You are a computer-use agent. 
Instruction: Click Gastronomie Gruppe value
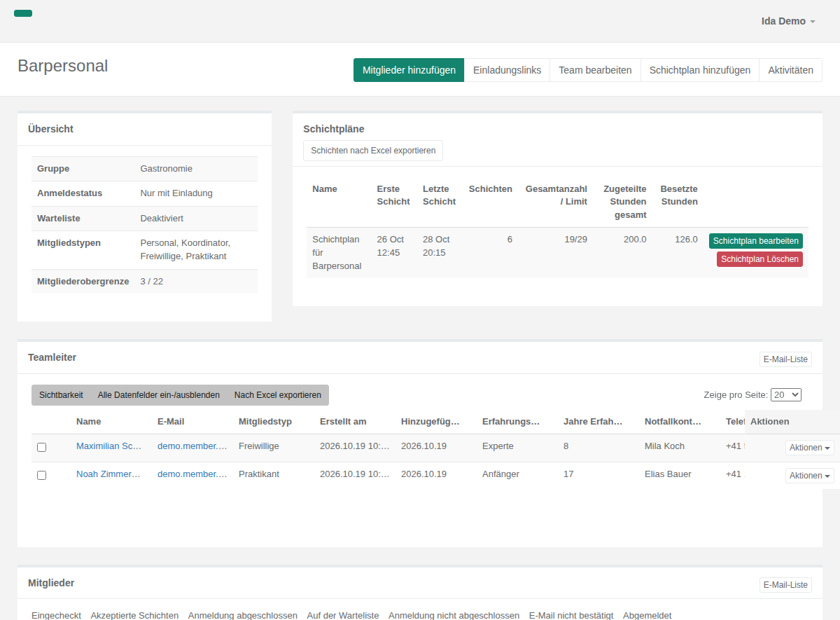click(167, 169)
